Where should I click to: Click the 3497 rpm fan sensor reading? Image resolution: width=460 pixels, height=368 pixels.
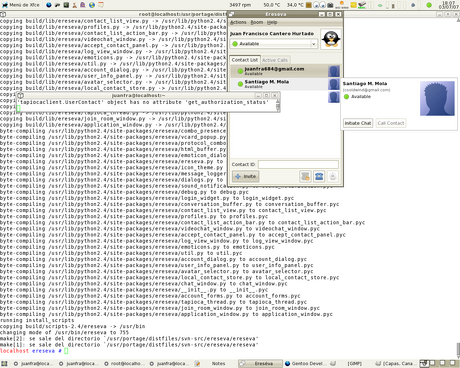coord(240,5)
